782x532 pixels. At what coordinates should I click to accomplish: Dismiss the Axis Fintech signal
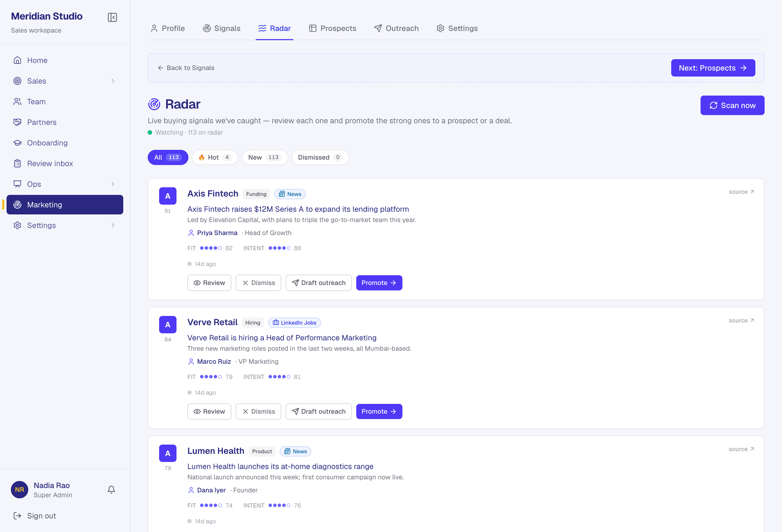click(x=258, y=283)
